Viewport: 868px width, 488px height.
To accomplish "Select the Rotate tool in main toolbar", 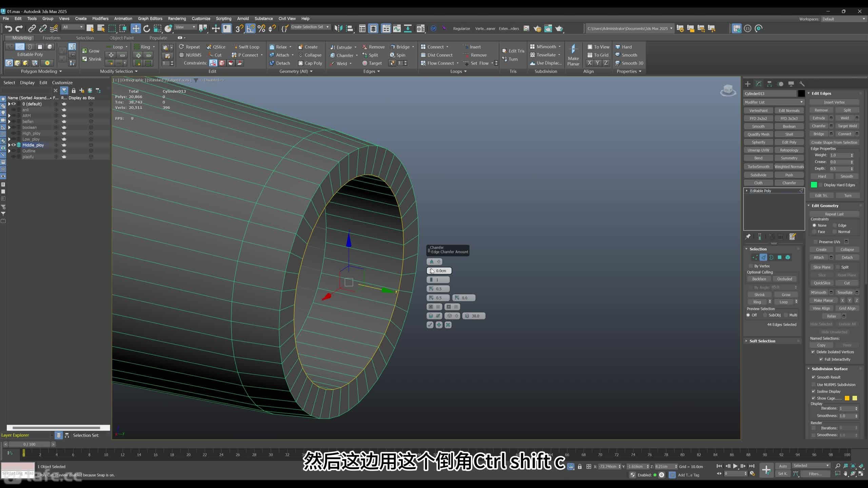I will click(146, 29).
